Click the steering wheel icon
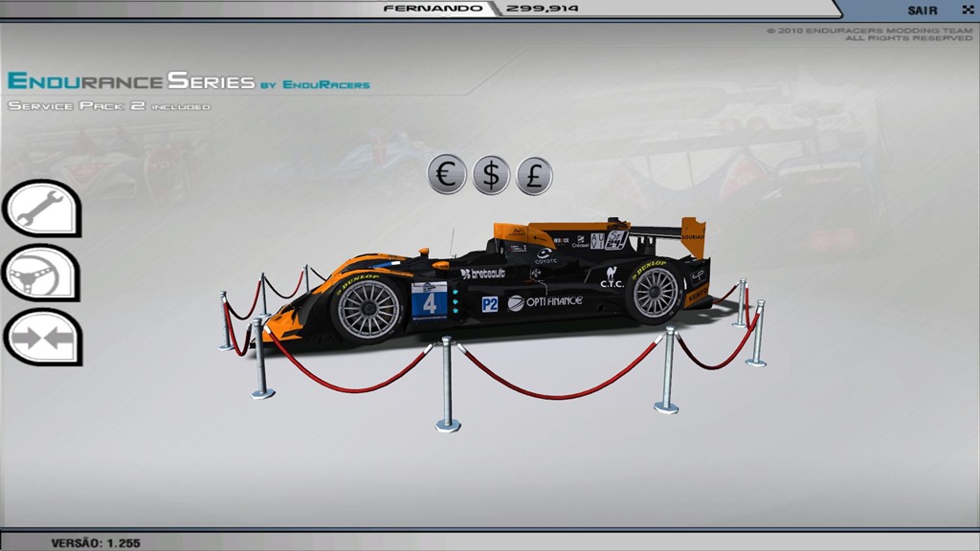This screenshot has width=980, height=551. [42, 273]
